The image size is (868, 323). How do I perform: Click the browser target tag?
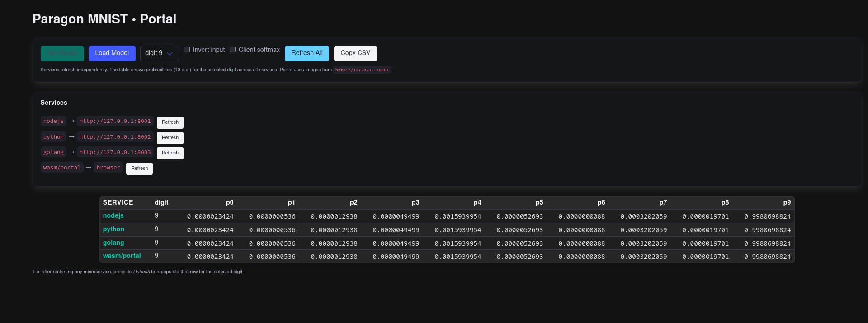point(108,168)
